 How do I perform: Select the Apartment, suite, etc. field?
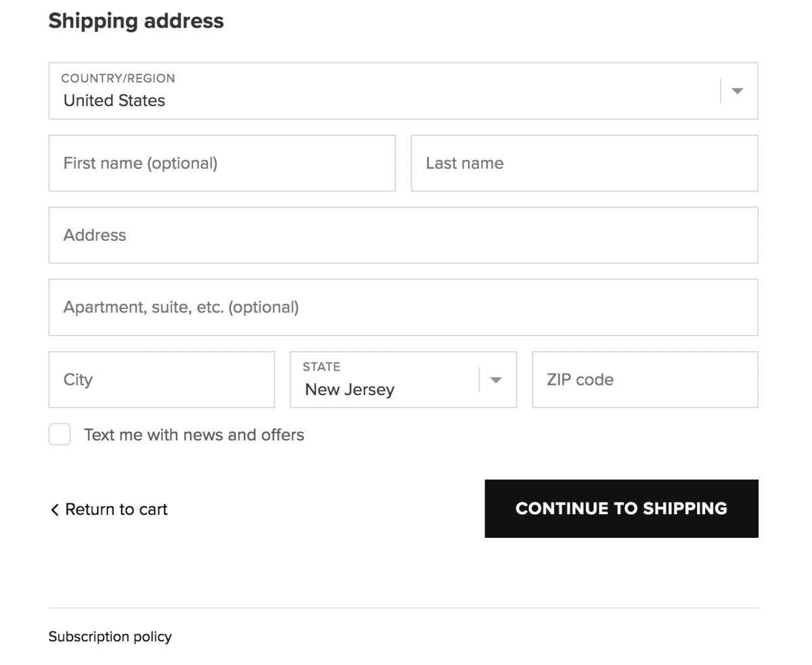(403, 307)
